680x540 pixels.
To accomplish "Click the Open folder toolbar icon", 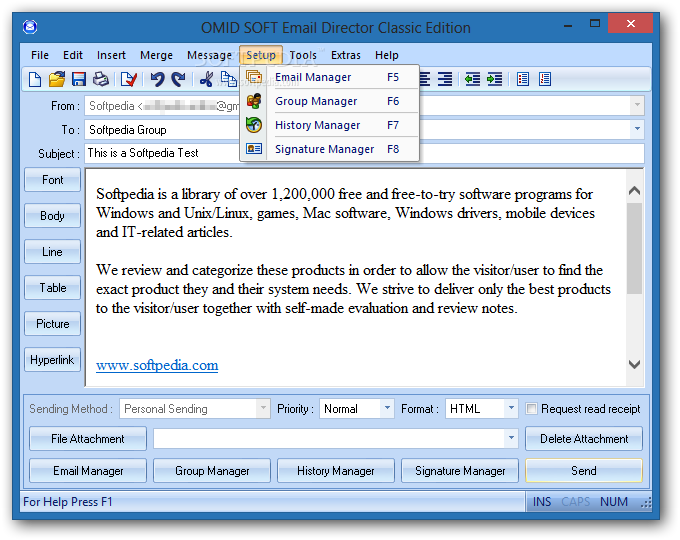I will (57, 79).
